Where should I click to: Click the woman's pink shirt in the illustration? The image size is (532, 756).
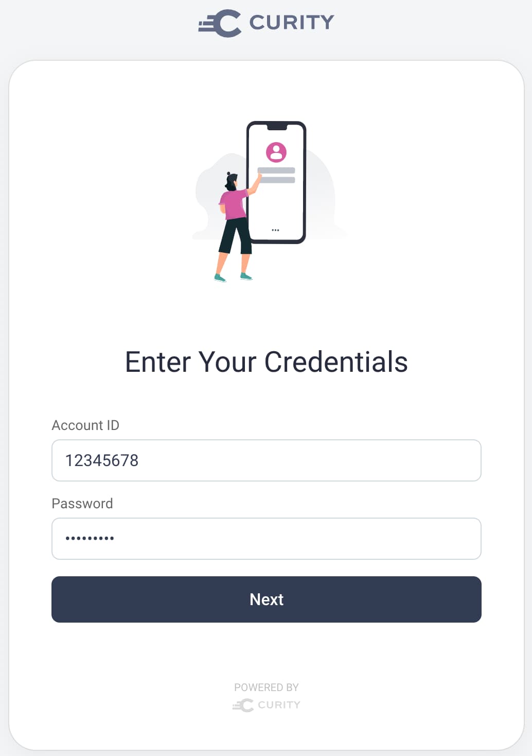(235, 204)
